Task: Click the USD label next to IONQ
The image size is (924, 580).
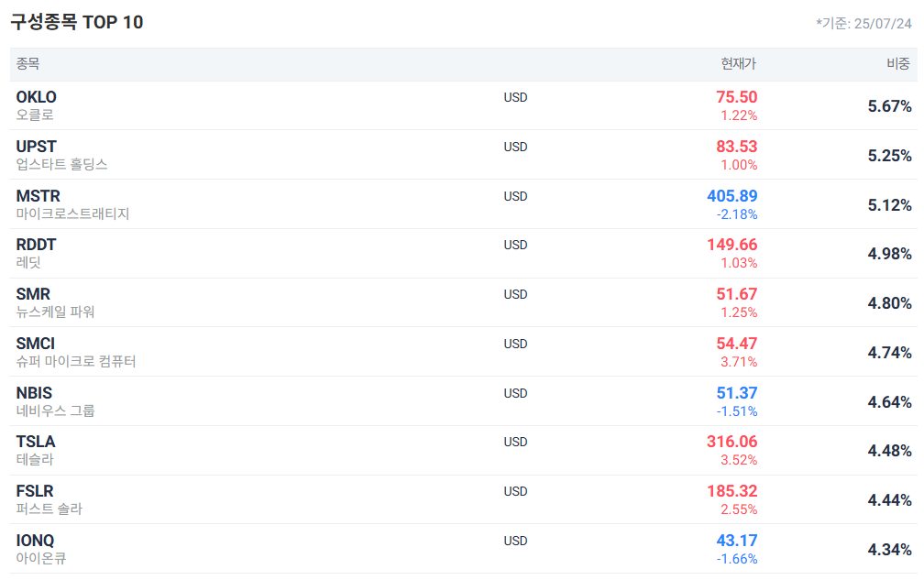Action: pos(515,540)
